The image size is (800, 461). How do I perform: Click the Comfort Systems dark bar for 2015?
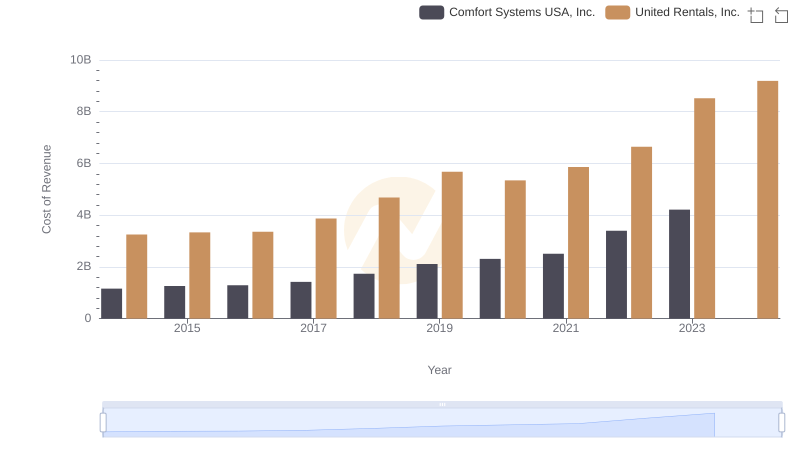pos(174,302)
